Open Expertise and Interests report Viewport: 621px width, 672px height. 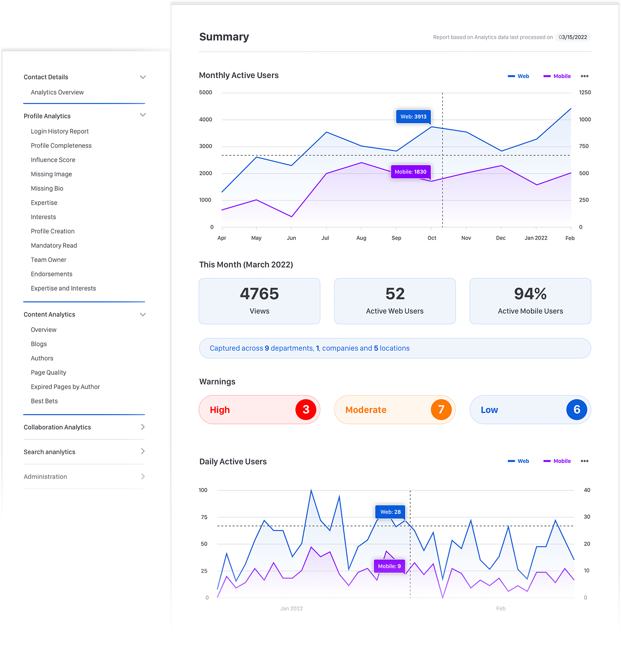click(63, 289)
